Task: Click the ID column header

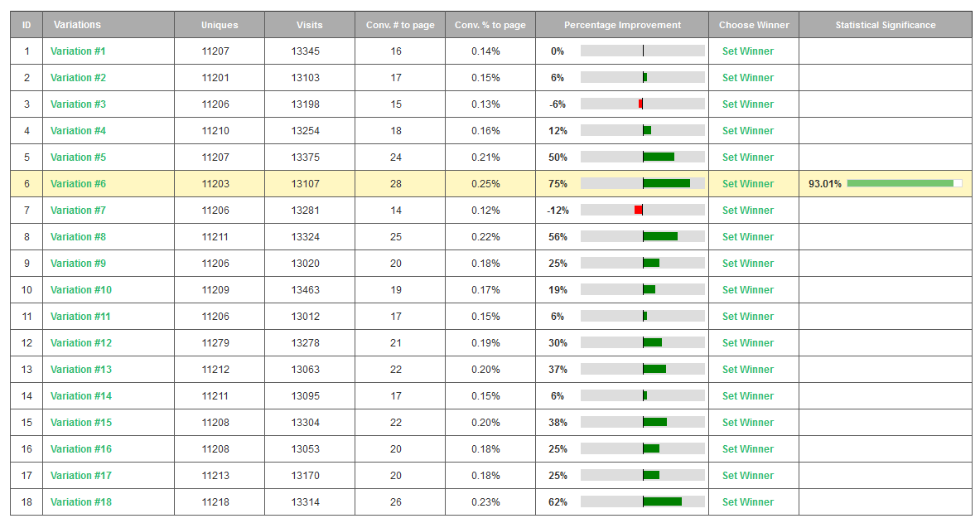Action: tap(27, 25)
